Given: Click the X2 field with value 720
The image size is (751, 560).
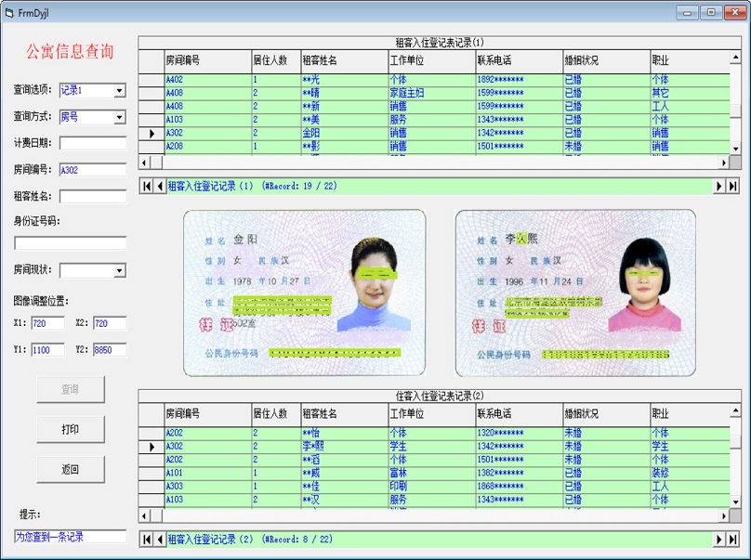Looking at the screenshot, I should pyautogui.click(x=110, y=323).
